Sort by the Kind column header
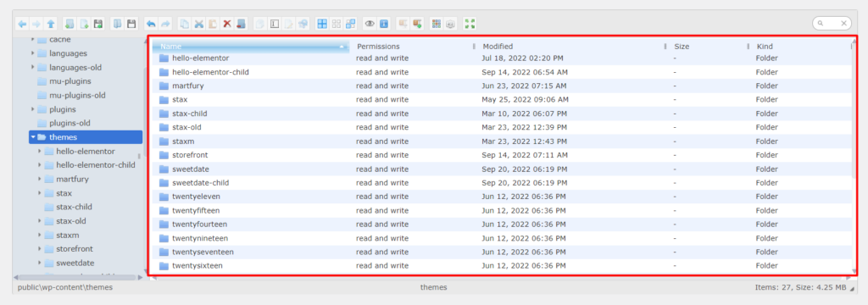Image resolution: width=868 pixels, height=305 pixels. point(802,47)
